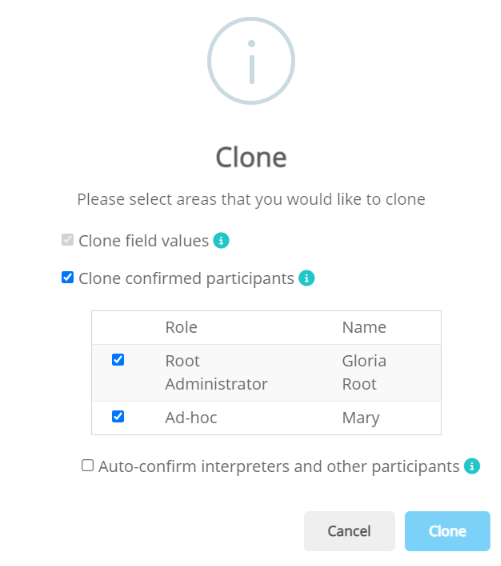The height and width of the screenshot is (566, 501).
Task: Click the info icon beside Clone field values
Action: coord(221,240)
